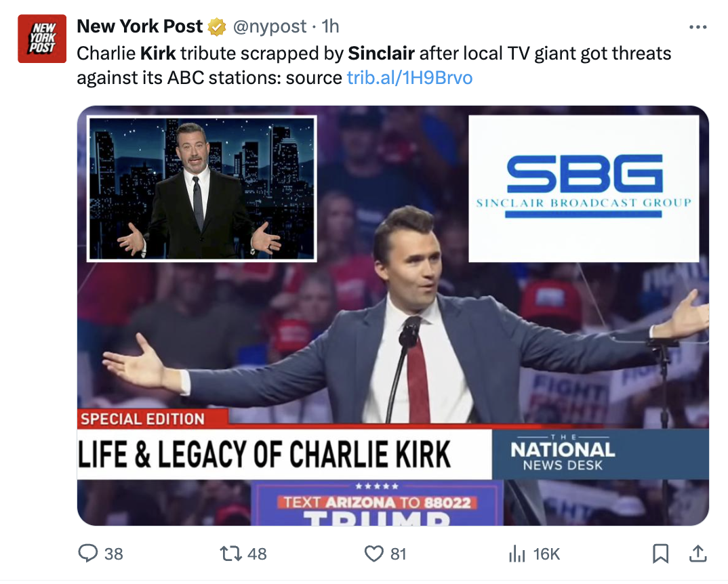
Task: Click The National News Desk logo
Action: pos(563,453)
